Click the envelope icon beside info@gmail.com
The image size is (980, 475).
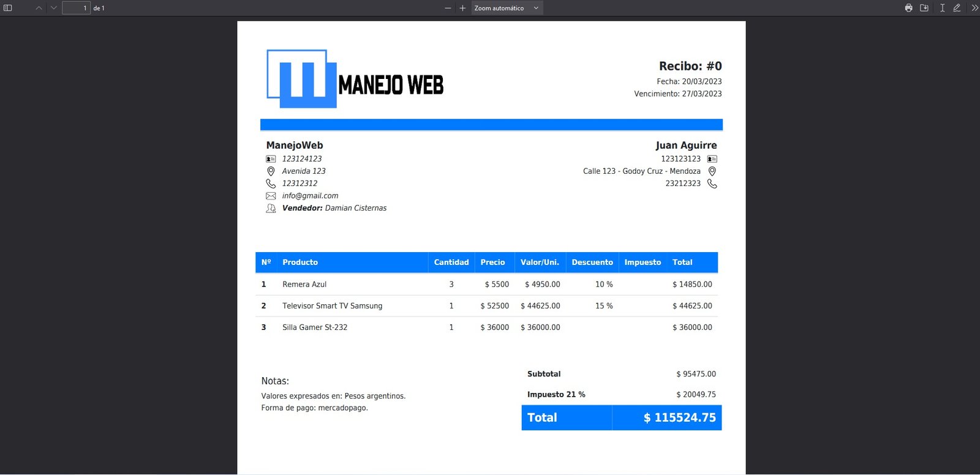pyautogui.click(x=271, y=196)
